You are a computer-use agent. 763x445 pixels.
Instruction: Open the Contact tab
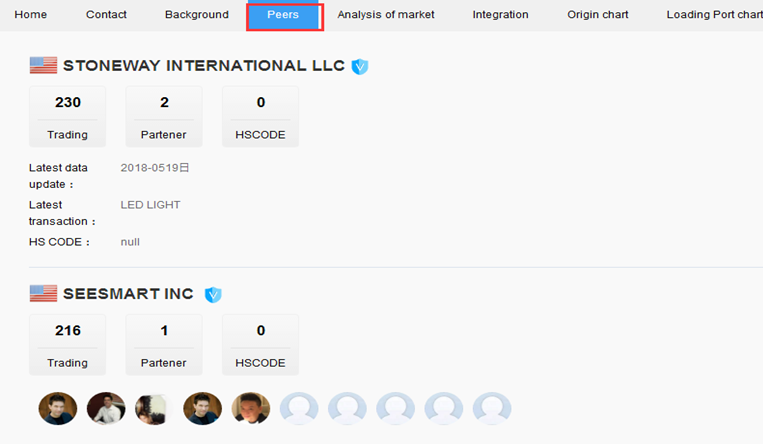tap(106, 15)
